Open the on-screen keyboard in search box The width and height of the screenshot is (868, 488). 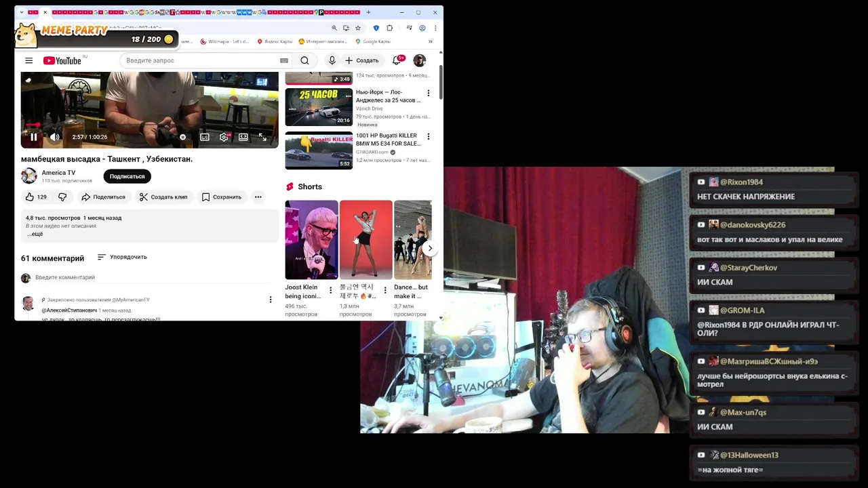(x=284, y=60)
